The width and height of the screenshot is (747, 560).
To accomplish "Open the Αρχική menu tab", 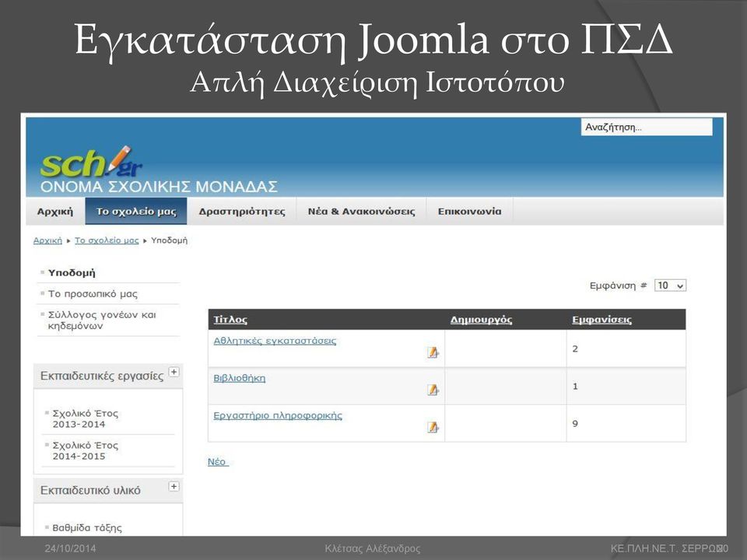I will (55, 212).
